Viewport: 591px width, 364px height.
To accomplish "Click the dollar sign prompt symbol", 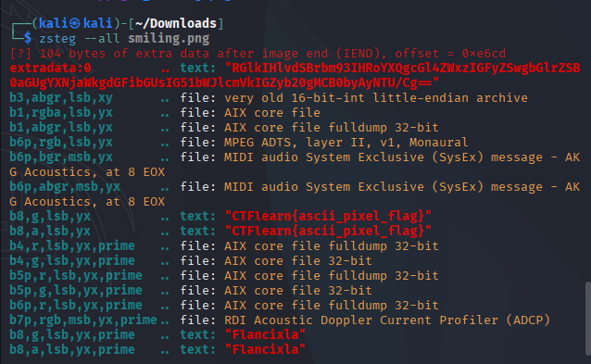I will coord(28,38).
